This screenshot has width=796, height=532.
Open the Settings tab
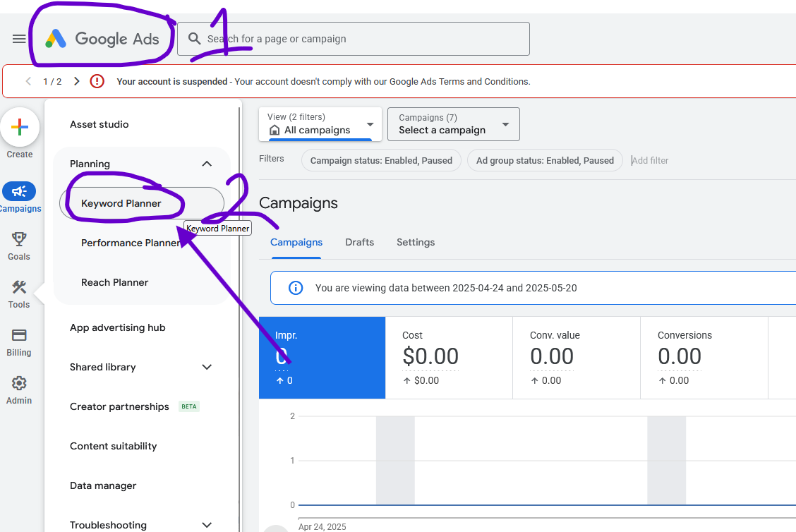pyautogui.click(x=415, y=242)
